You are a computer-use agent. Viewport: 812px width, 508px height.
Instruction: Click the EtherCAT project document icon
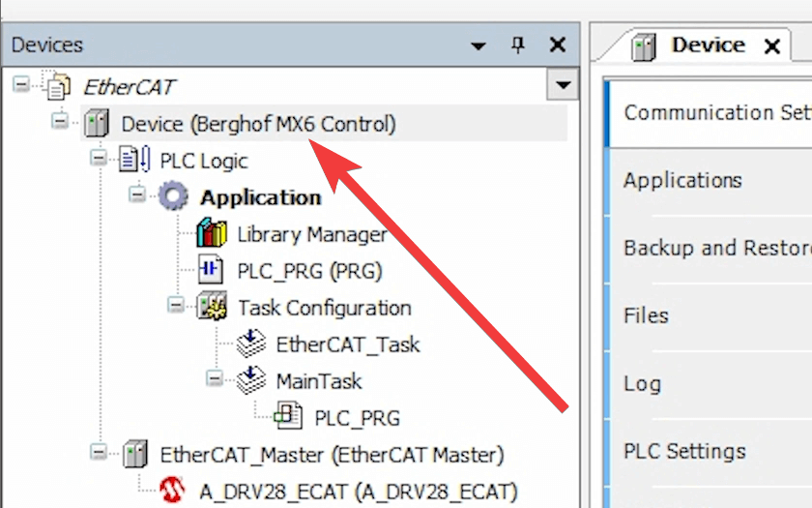(58, 86)
